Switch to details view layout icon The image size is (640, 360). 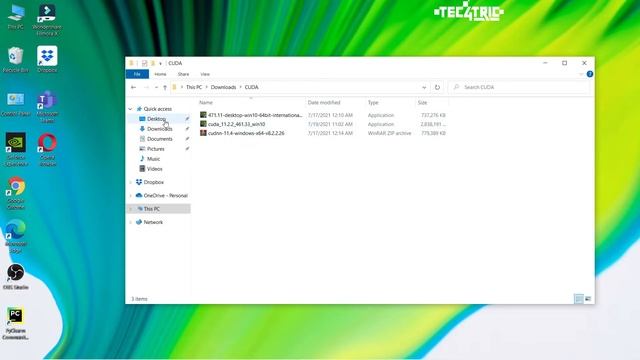[579, 299]
